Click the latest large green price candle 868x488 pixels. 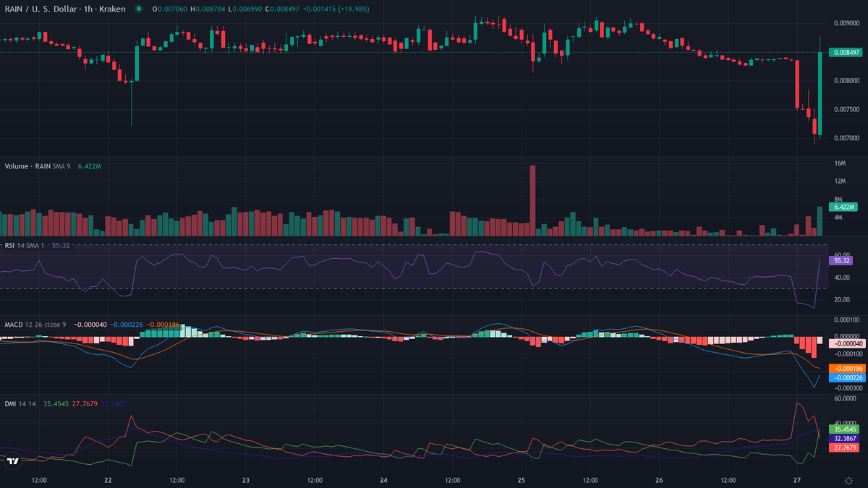[819, 93]
